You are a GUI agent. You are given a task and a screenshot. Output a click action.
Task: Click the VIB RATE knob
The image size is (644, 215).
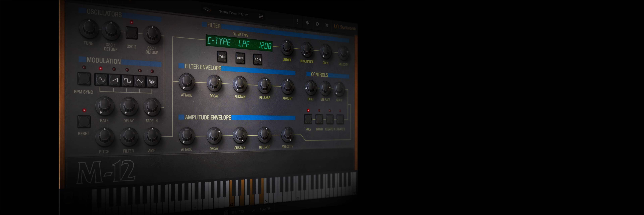(325, 88)
